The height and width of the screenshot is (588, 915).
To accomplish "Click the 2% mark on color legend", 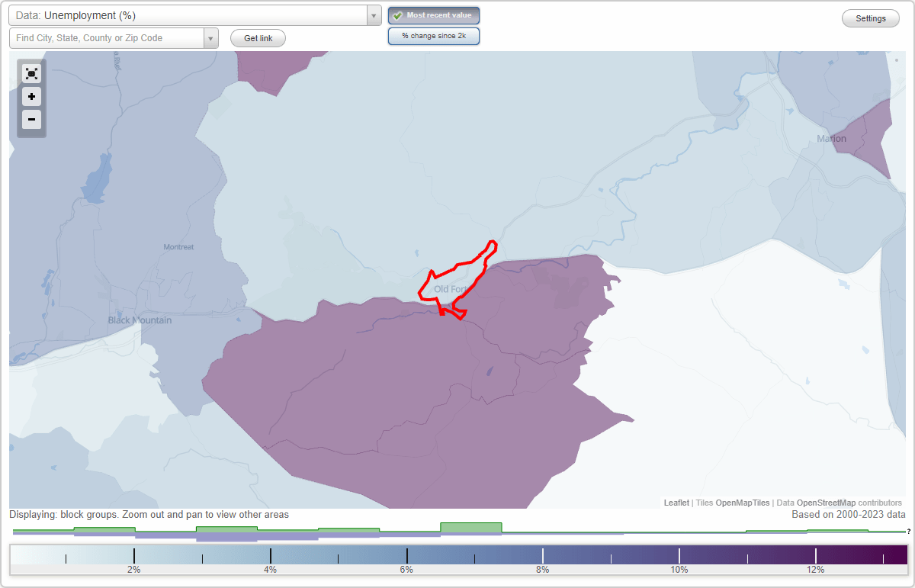I will (x=133, y=570).
